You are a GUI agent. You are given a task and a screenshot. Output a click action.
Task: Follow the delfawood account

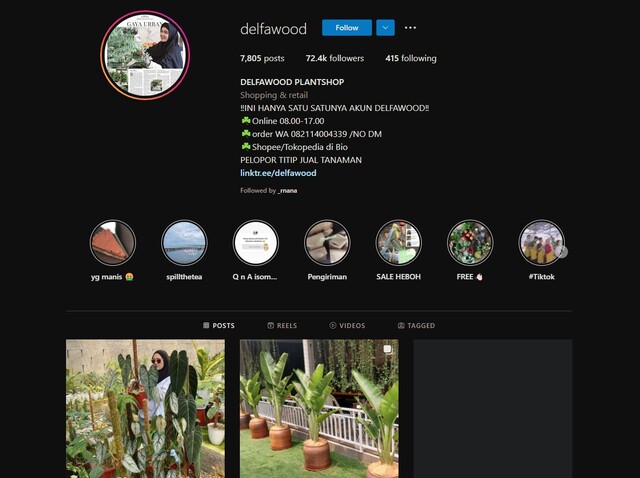pyautogui.click(x=347, y=28)
